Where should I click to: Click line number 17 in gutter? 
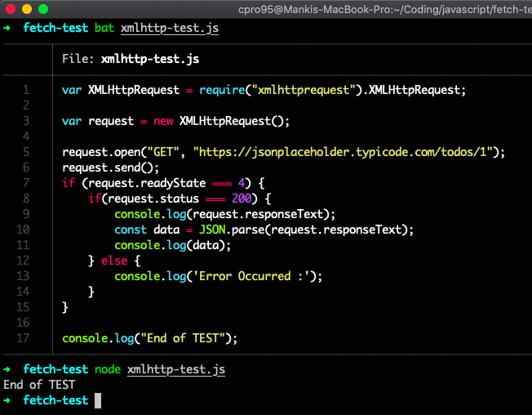coord(23,338)
